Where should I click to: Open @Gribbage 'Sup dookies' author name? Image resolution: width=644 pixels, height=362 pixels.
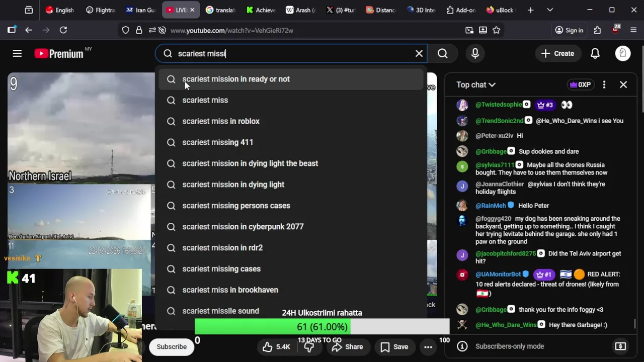(x=491, y=151)
